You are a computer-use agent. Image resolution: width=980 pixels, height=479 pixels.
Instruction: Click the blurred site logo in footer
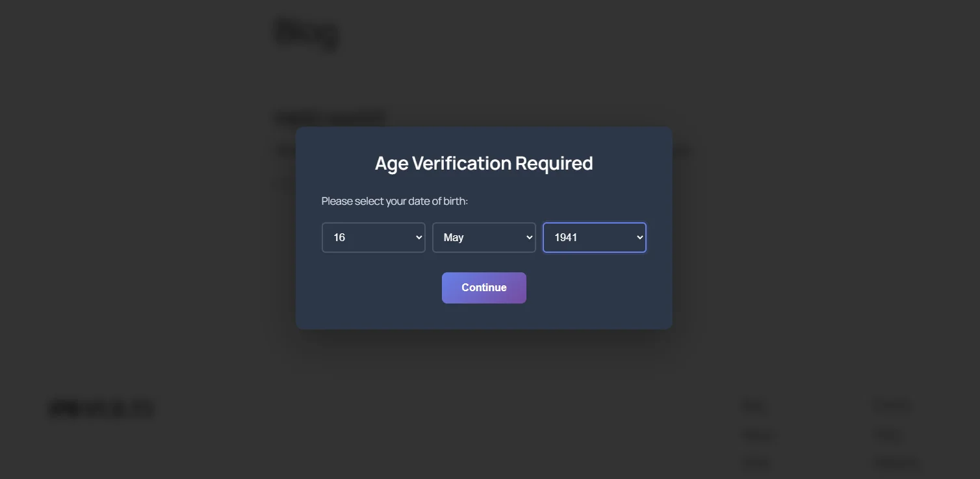tap(101, 409)
